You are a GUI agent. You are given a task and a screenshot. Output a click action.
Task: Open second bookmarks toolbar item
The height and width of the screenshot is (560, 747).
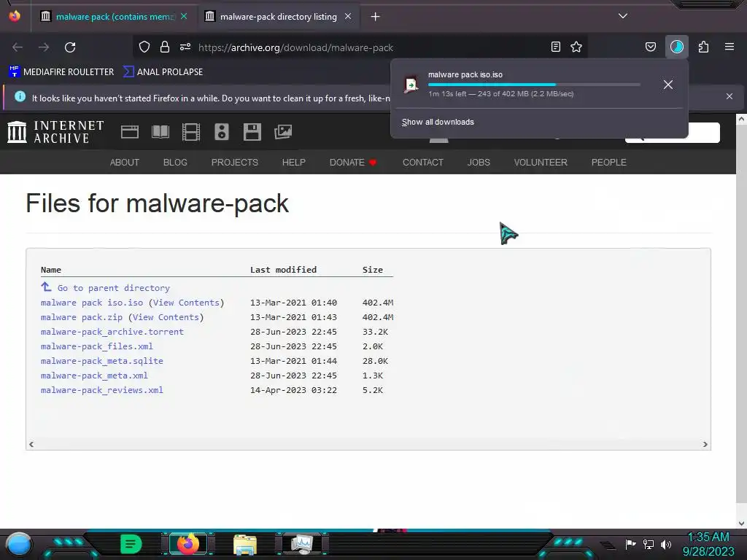(163, 72)
